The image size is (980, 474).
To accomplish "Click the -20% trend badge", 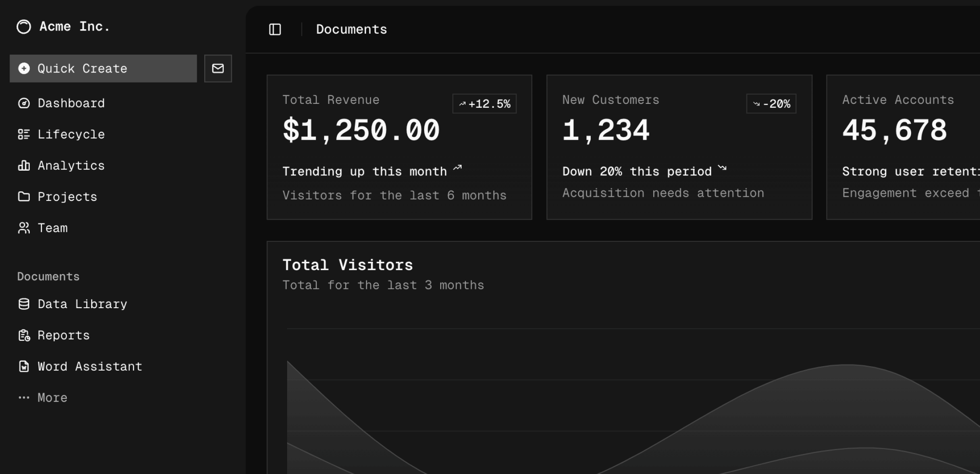I will [771, 103].
